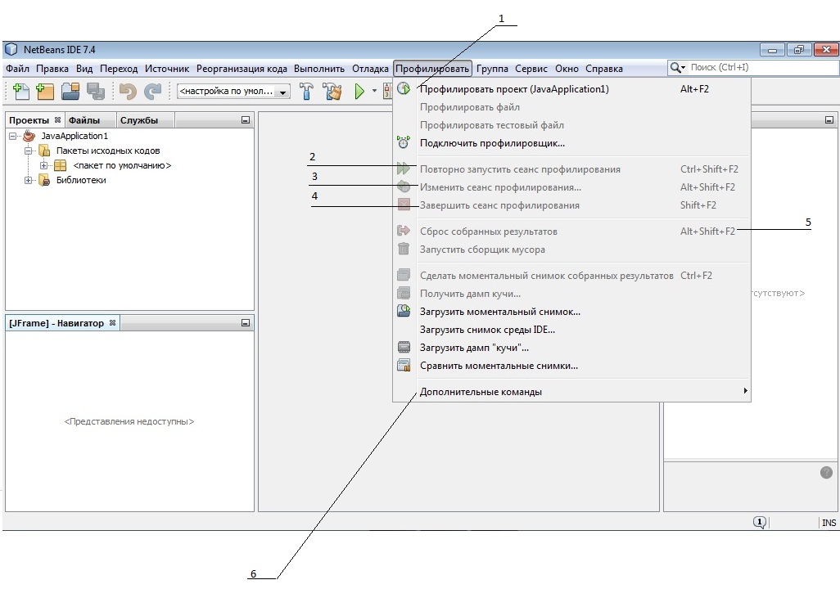This screenshot has width=840, height=616.
Task: Open the Отладка menu
Action: point(370,69)
